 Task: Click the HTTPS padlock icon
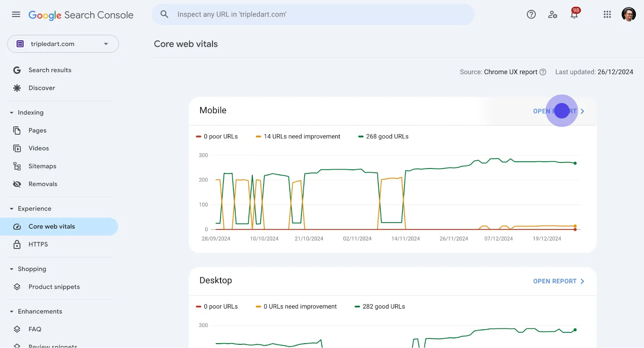point(17,245)
